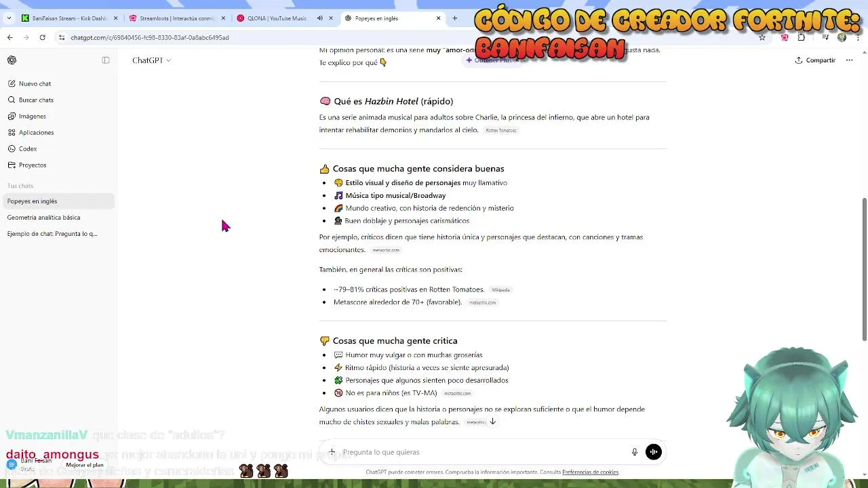The image size is (868, 488).
Task: Open the Ejemplo de chat conversation
Action: point(59,234)
